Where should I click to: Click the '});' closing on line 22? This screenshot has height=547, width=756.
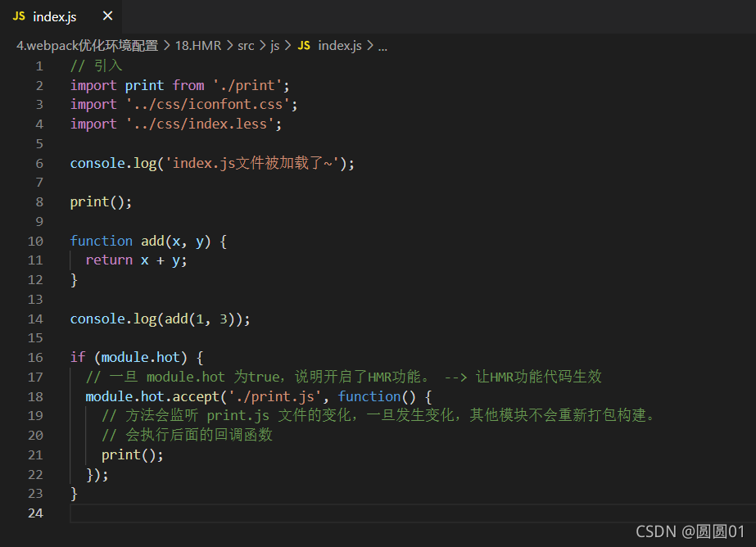pos(97,475)
